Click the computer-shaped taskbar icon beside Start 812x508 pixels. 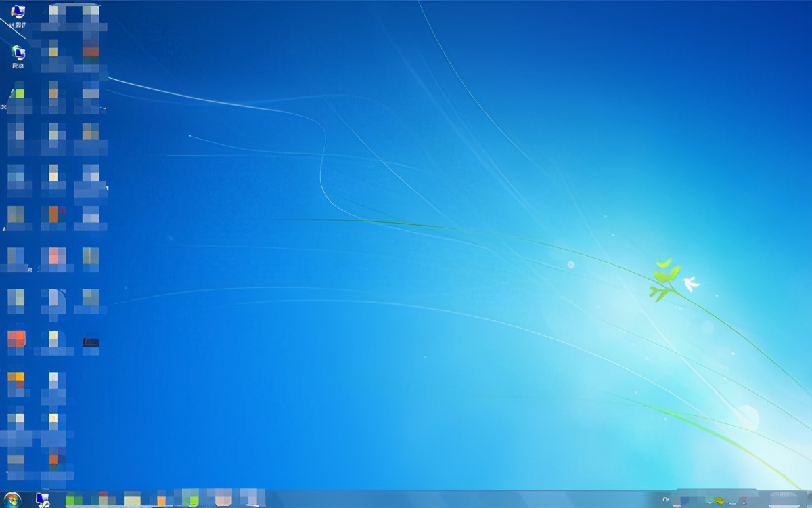(x=43, y=500)
